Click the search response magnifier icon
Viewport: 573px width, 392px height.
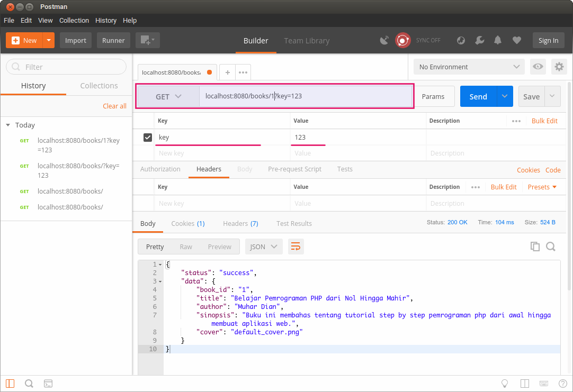[x=551, y=247]
